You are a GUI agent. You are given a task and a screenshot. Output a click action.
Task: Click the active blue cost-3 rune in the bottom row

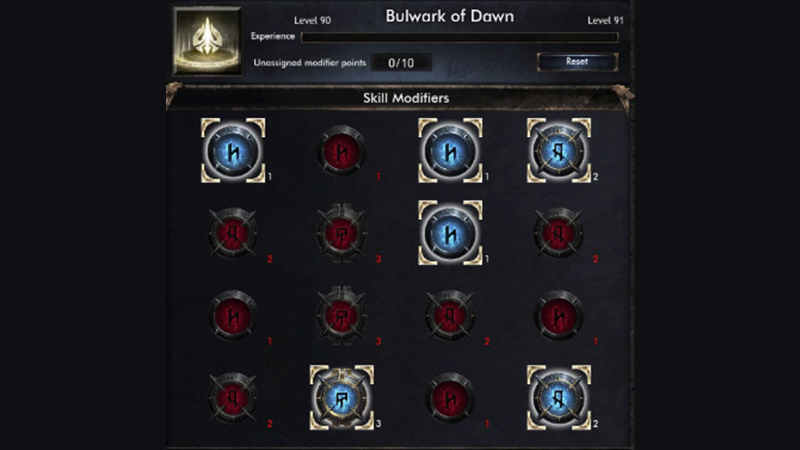click(341, 397)
